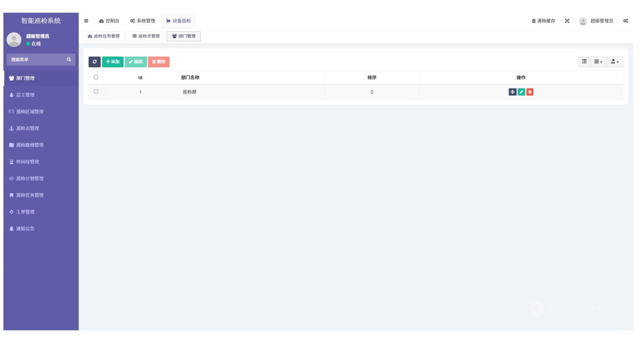
Task: Open 员工管理 in the sidebar
Action: (41, 95)
